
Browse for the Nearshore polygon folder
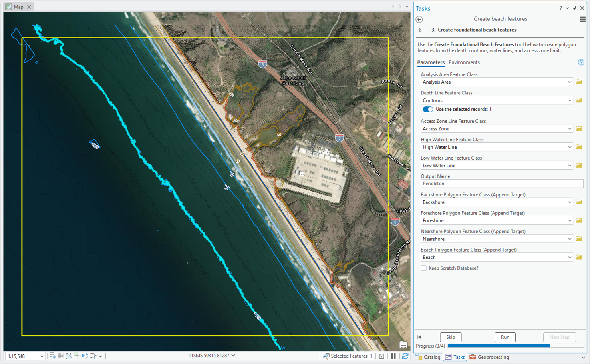click(x=579, y=239)
